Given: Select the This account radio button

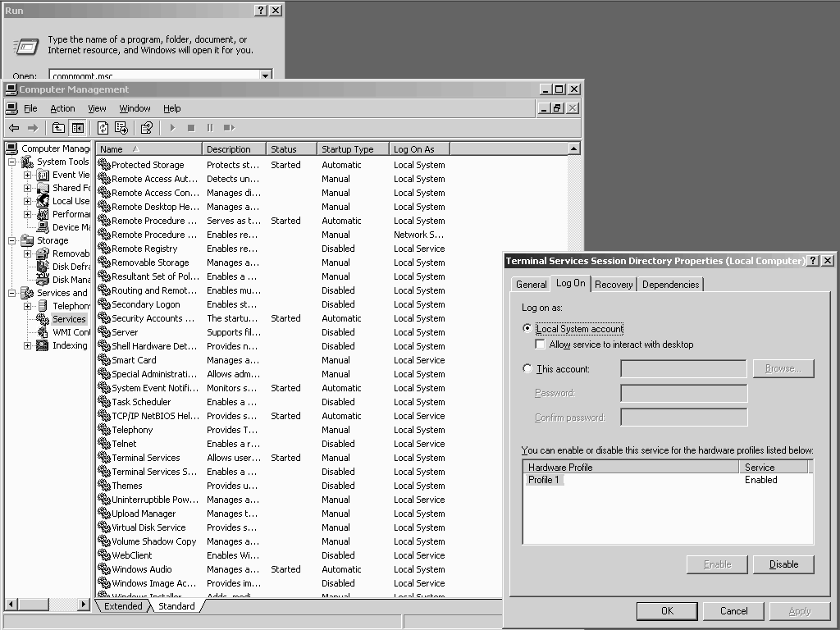Looking at the screenshot, I should (x=527, y=368).
